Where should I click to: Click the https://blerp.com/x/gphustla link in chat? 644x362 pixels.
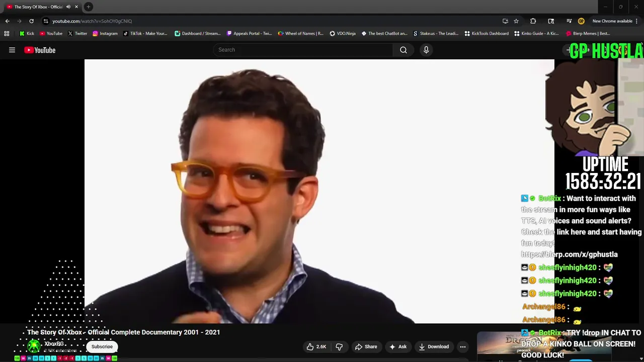point(569,254)
